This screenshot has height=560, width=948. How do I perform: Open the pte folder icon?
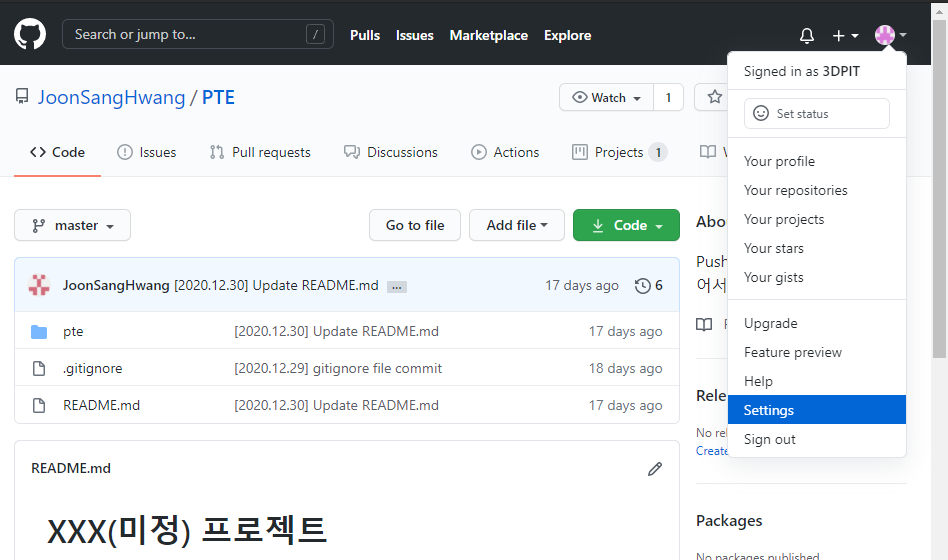click(39, 331)
